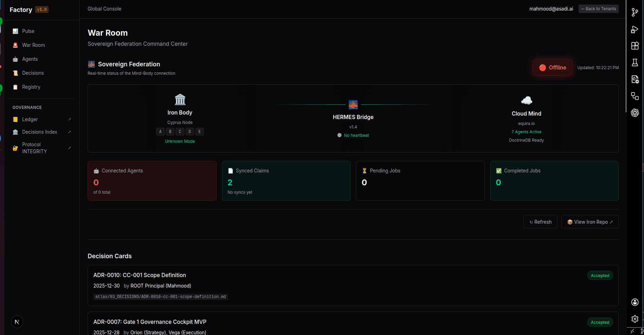Click the Refresh button

tap(540, 222)
